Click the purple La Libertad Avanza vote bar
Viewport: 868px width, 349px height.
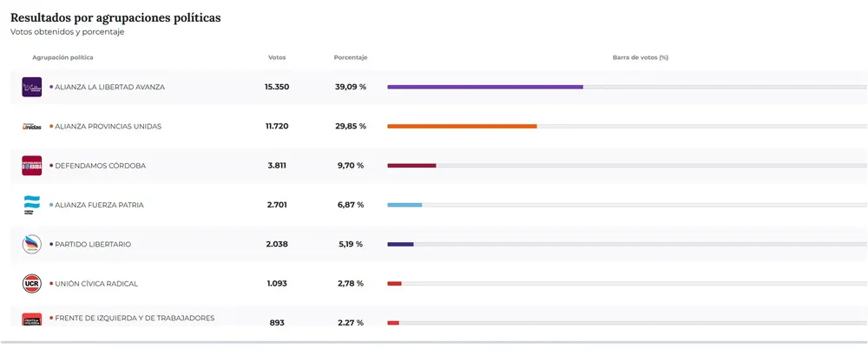click(484, 87)
